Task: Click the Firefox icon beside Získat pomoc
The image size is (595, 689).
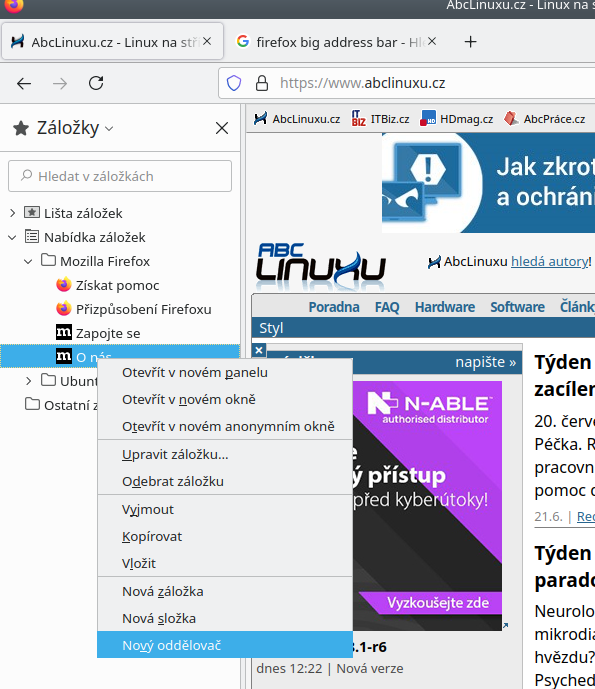Action: pyautogui.click(x=64, y=285)
